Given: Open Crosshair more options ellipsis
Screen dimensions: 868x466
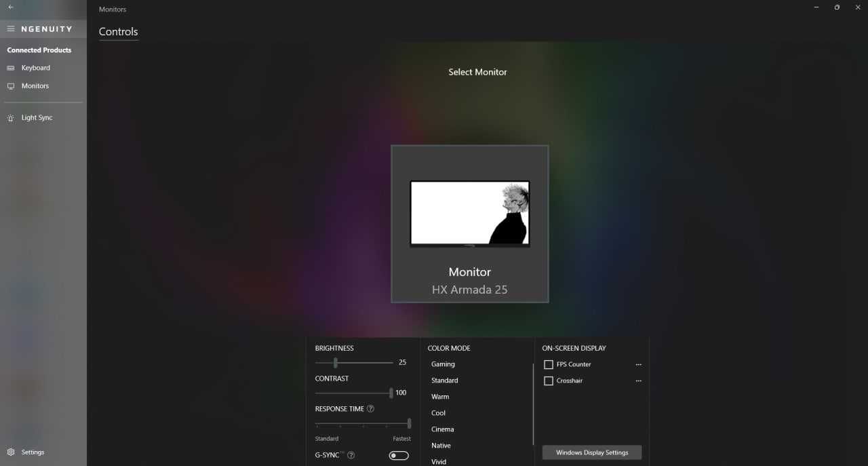Looking at the screenshot, I should point(638,381).
